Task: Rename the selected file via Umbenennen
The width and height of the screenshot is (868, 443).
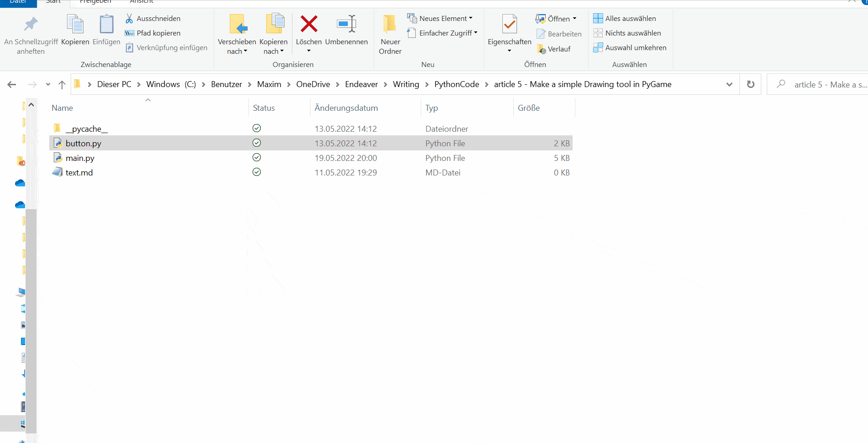Action: 346,30
